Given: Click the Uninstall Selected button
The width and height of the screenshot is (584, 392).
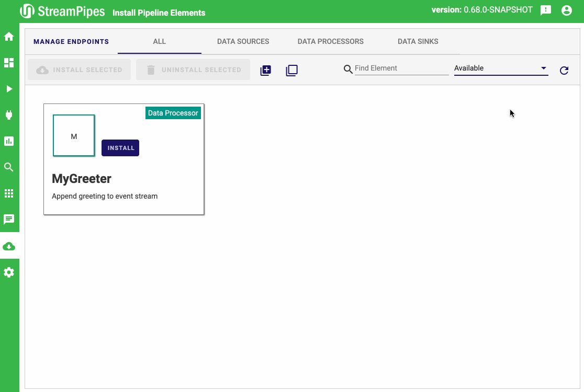Looking at the screenshot, I should pyautogui.click(x=193, y=70).
